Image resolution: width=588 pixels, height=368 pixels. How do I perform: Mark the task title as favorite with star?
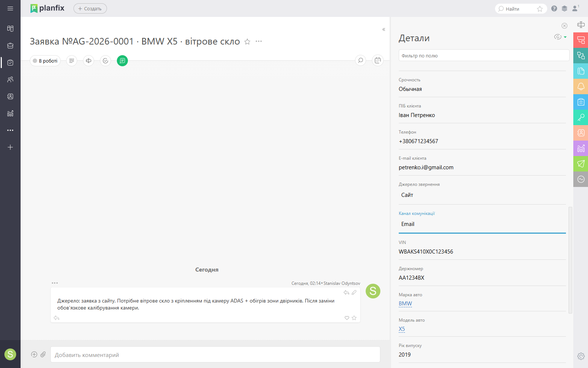coord(247,42)
